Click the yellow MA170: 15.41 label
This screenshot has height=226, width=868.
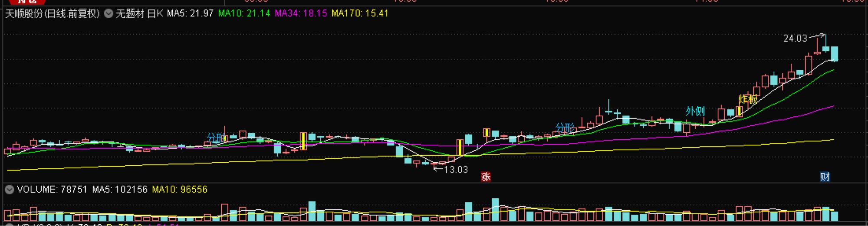360,13
